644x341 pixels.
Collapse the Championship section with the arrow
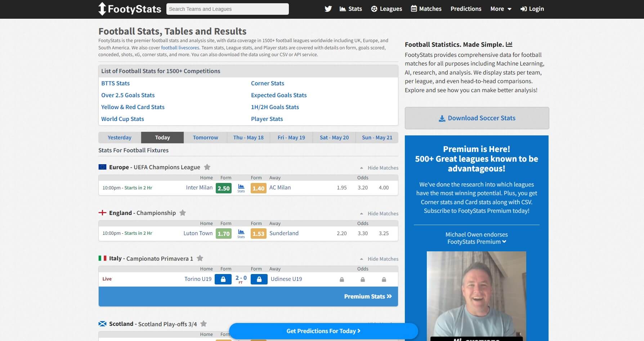[362, 213]
